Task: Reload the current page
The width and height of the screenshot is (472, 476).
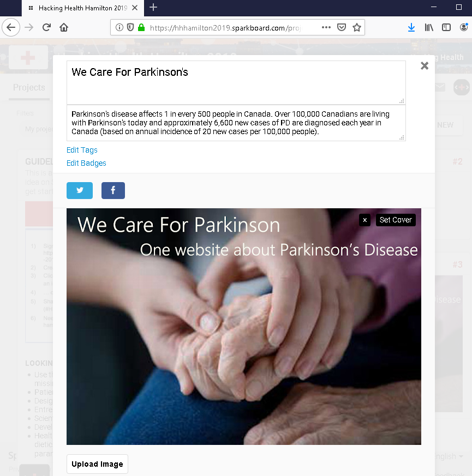Action: pos(46,28)
